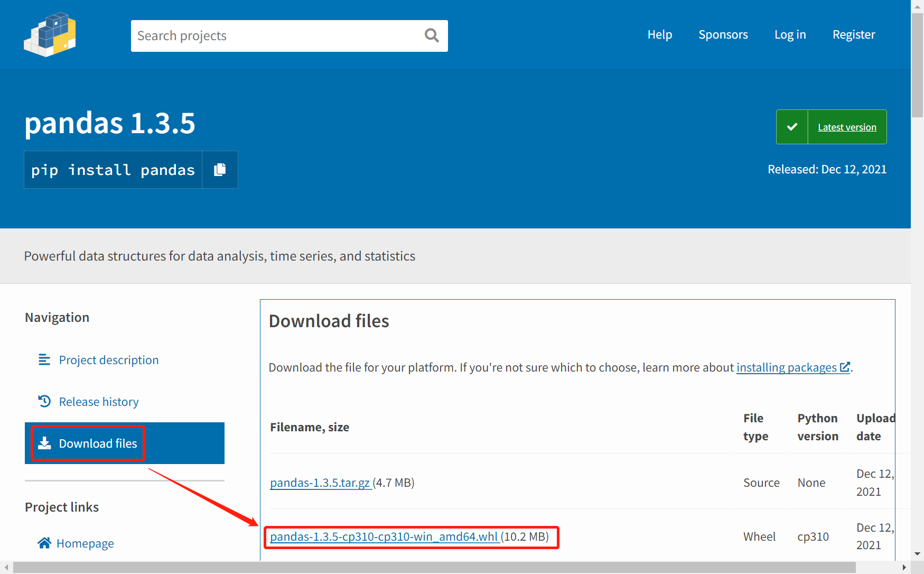Click the Latest version link
924x574 pixels.
tap(847, 127)
